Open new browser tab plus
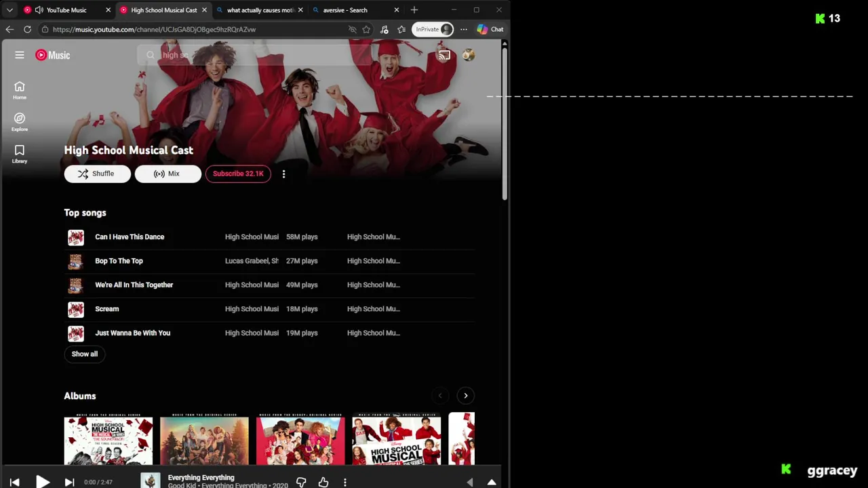The image size is (868, 488). (x=414, y=10)
